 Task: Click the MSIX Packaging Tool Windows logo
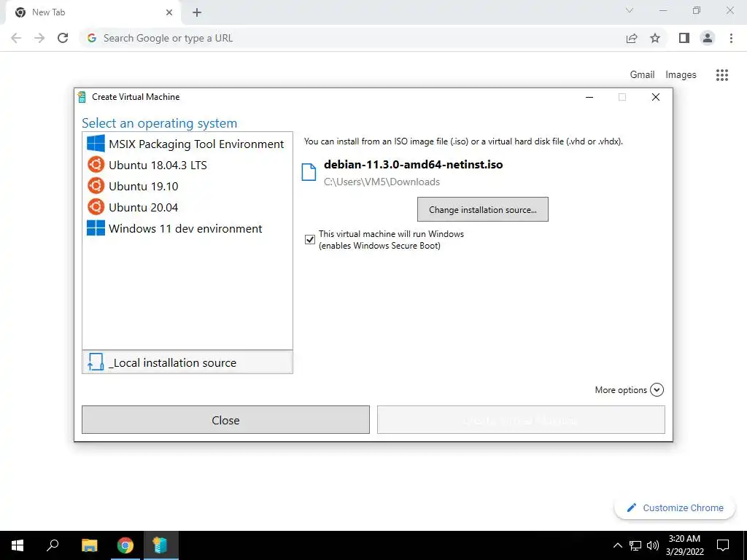coord(96,144)
